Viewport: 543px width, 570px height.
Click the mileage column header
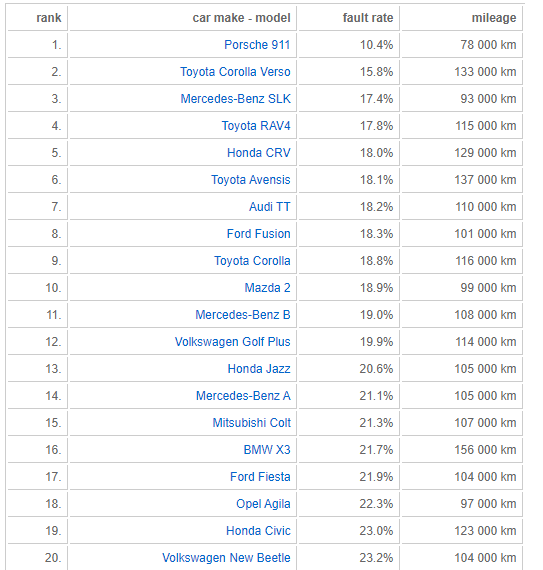[494, 17]
